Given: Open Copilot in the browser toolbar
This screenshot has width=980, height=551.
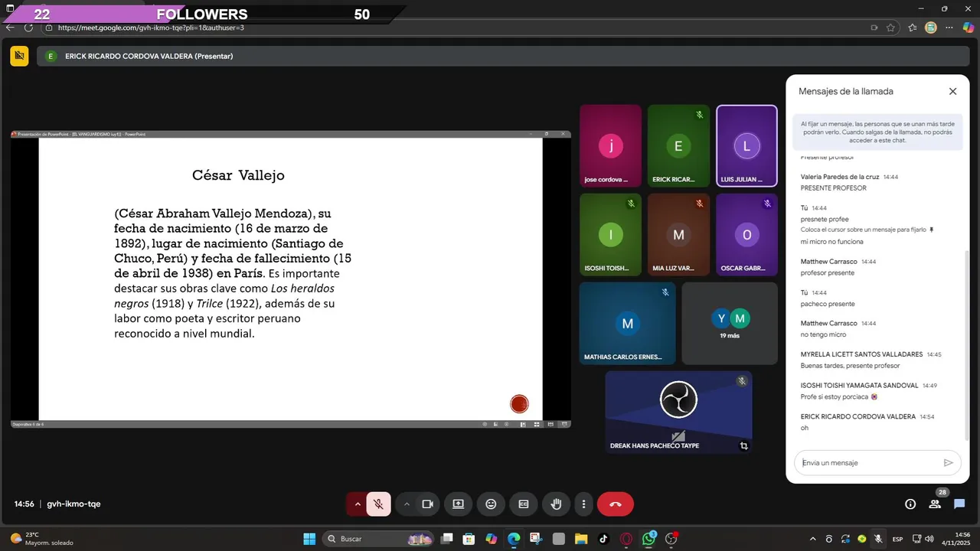Looking at the screenshot, I should click(968, 28).
